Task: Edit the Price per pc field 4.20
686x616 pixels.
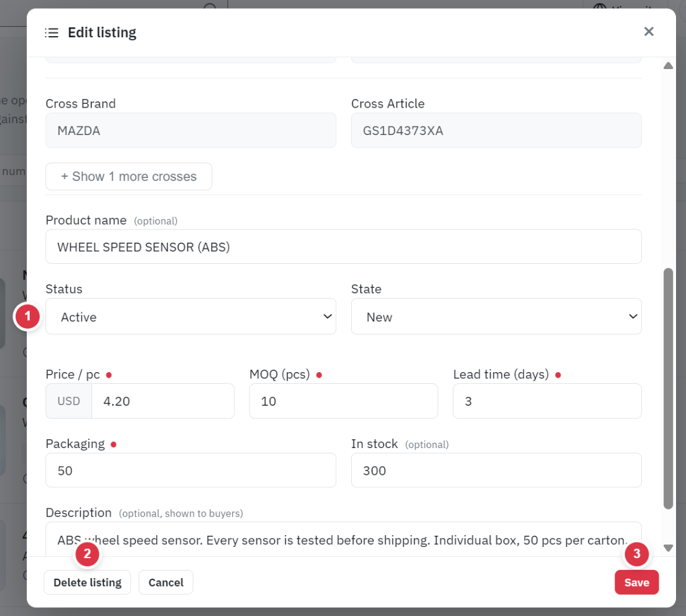Action: click(162, 401)
